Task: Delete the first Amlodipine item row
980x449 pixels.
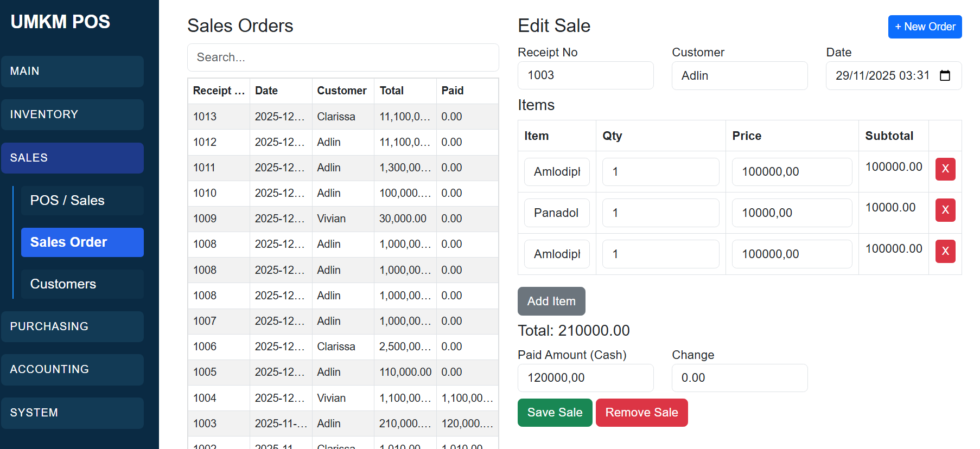Action: coord(945,169)
